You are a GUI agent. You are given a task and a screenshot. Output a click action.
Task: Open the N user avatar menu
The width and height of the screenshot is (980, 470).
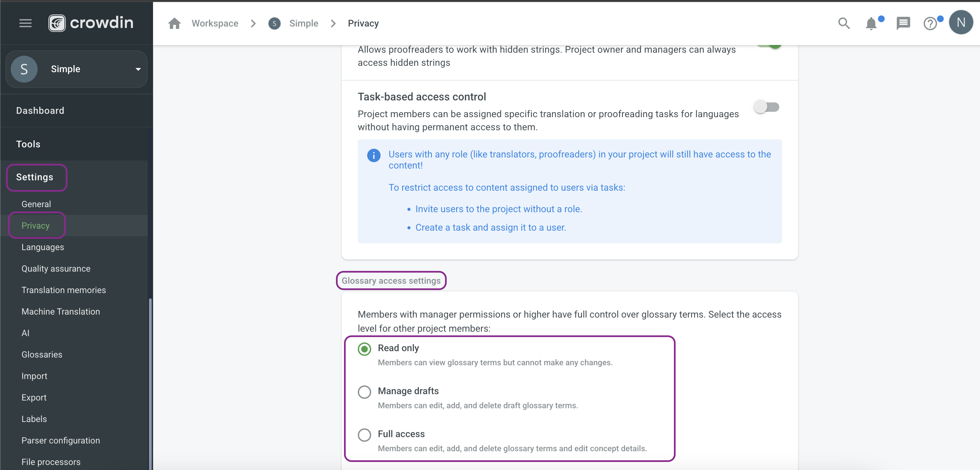pos(961,23)
